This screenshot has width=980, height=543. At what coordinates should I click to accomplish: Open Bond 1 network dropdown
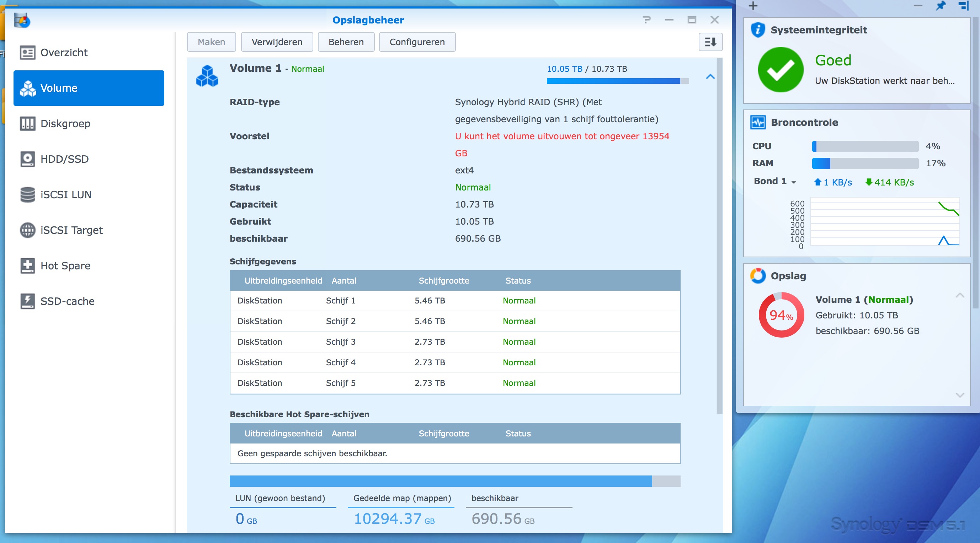[x=775, y=181]
